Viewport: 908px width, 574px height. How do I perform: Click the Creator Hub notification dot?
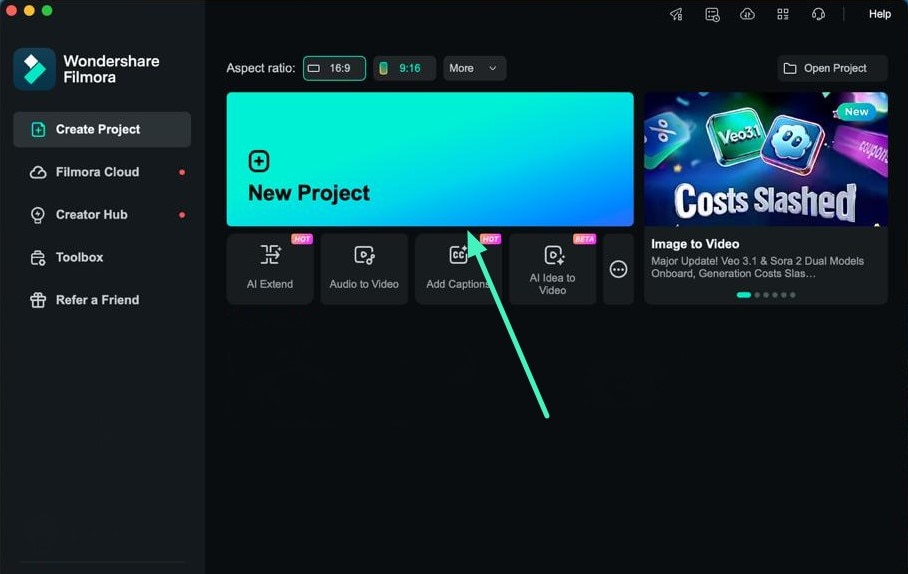coord(182,215)
